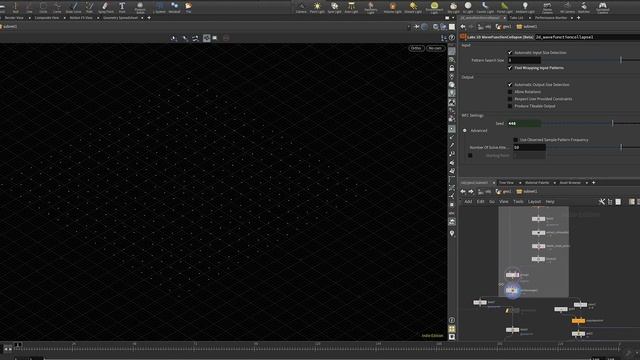Switch to the Material Palette tab
Screen dimensions: 640x360
click(537, 183)
